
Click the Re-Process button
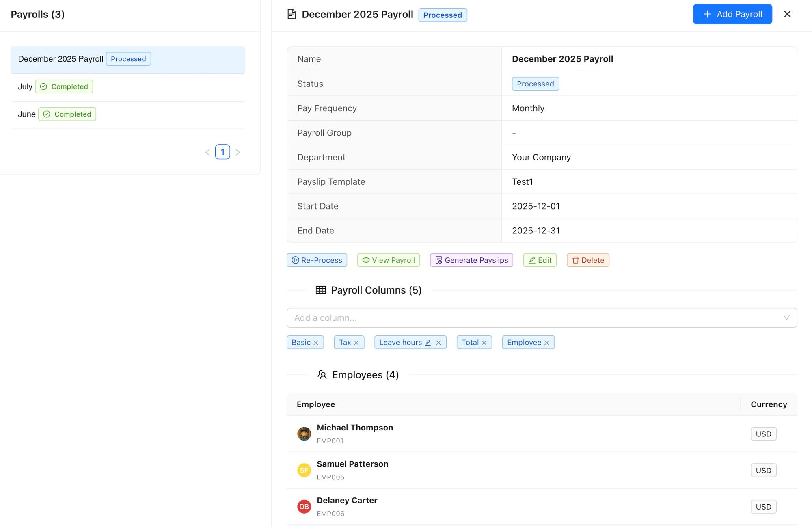(x=317, y=260)
